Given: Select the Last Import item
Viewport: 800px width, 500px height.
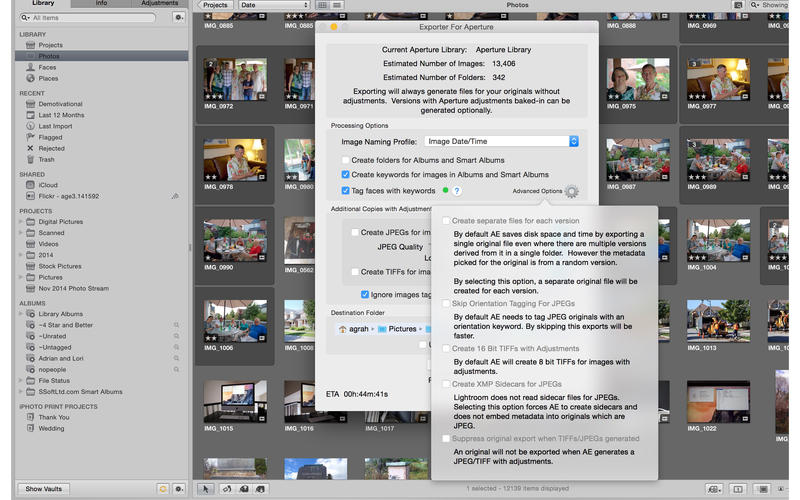Looking at the screenshot, I should [x=55, y=126].
